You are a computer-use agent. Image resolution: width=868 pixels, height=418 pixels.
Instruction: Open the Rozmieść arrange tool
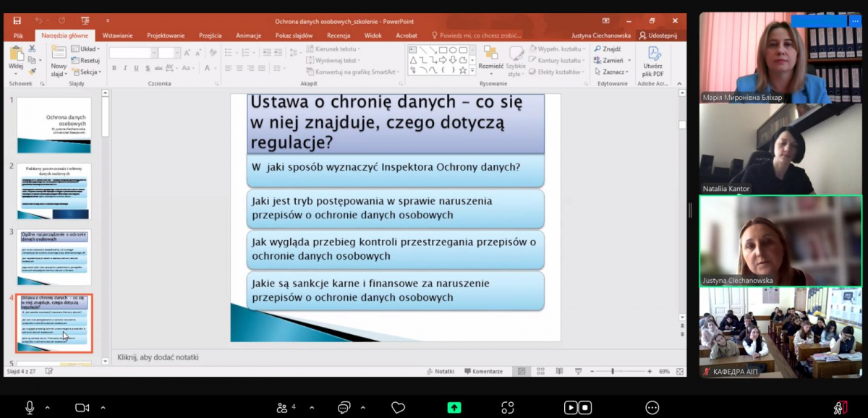pyautogui.click(x=490, y=56)
